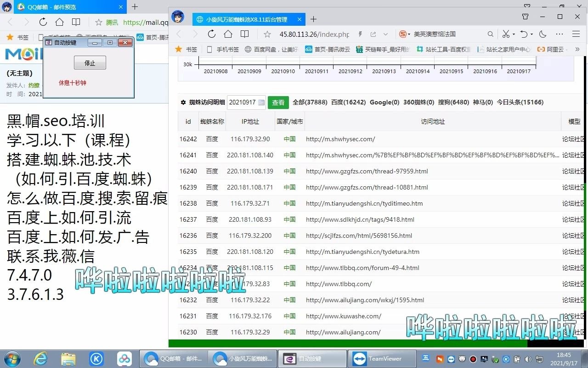Filter by 360蜘蛛(0)
The image size is (588, 368).
pyautogui.click(x=418, y=102)
